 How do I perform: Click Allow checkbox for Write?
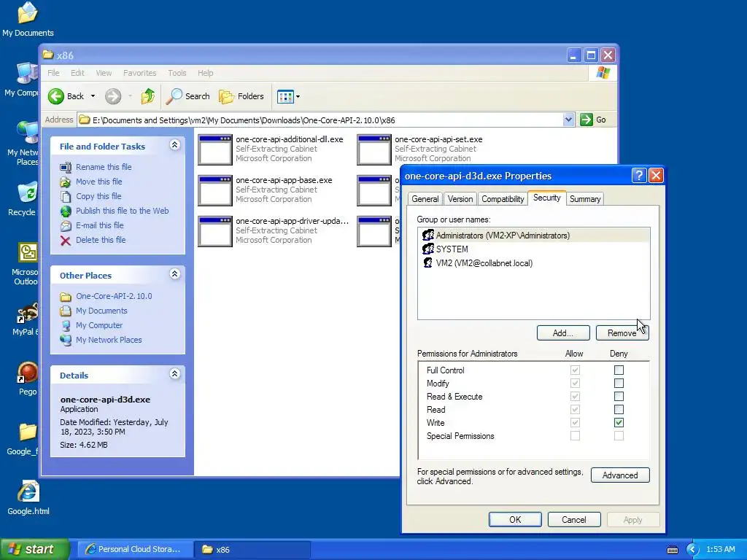click(x=575, y=422)
